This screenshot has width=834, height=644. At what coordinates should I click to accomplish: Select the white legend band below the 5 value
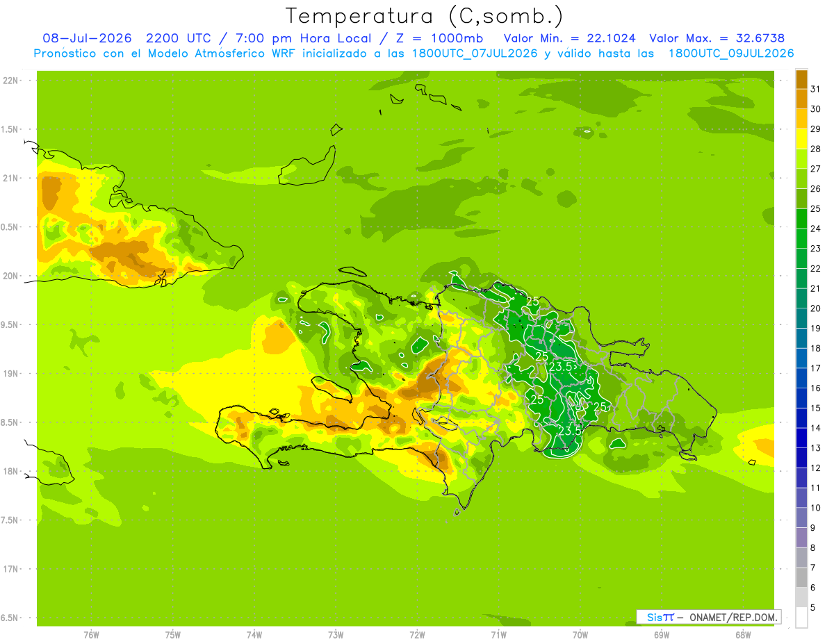point(801,618)
